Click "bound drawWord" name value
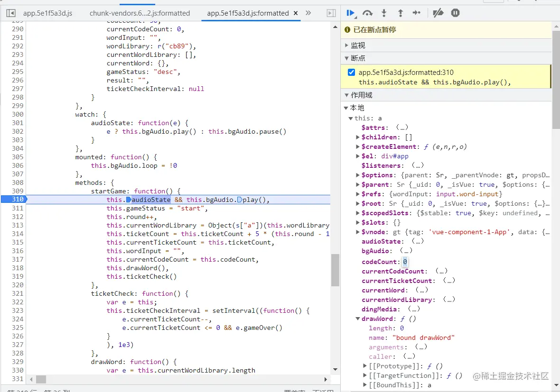Image resolution: width=560 pixels, height=392 pixels. (x=423, y=338)
